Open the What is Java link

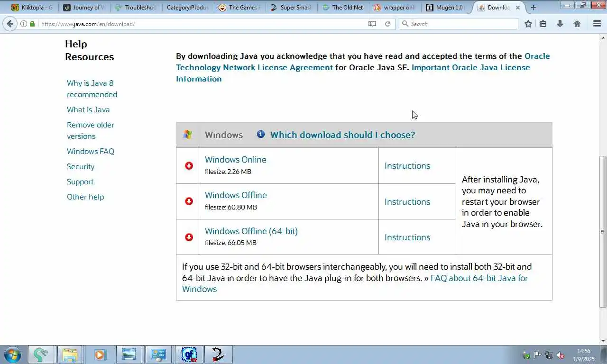[x=88, y=109]
